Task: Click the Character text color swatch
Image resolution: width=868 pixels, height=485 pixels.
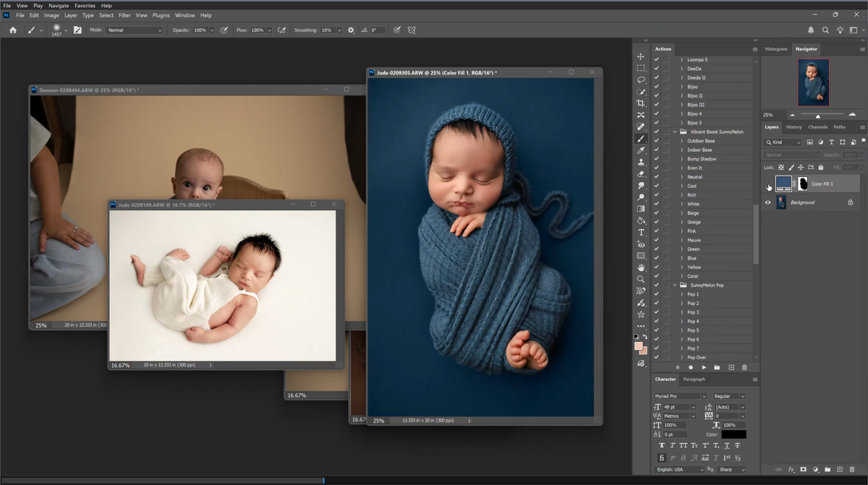Action: [733, 434]
